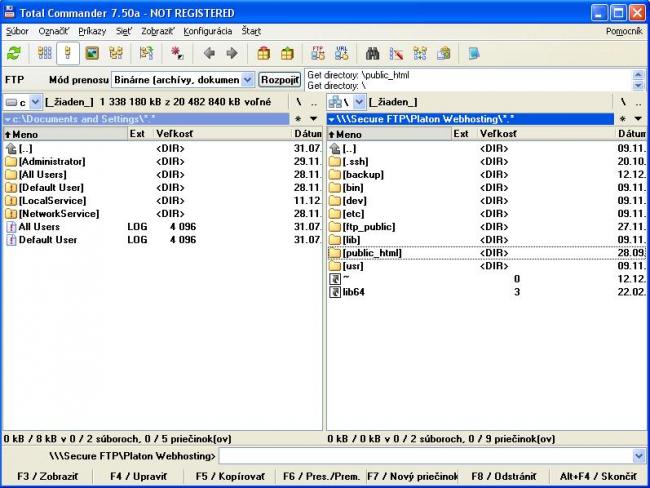
Task: Open right panel network drive dropdown
Action: [359, 102]
